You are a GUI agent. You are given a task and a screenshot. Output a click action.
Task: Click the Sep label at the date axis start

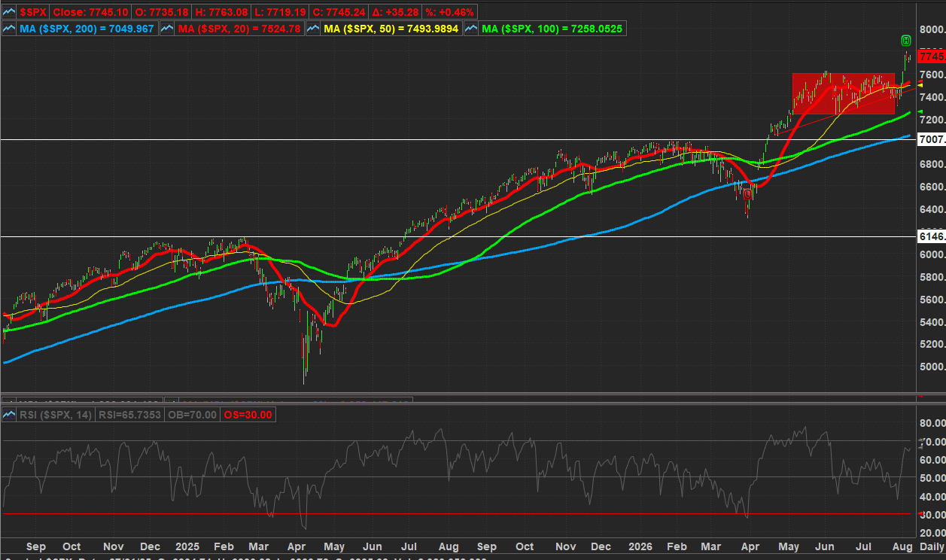tap(36, 546)
